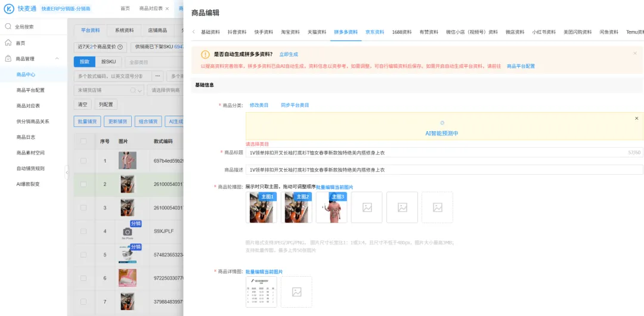This screenshot has height=316, width=644.
Task: Switch to the 淘宝资料 tab
Action: click(290, 32)
